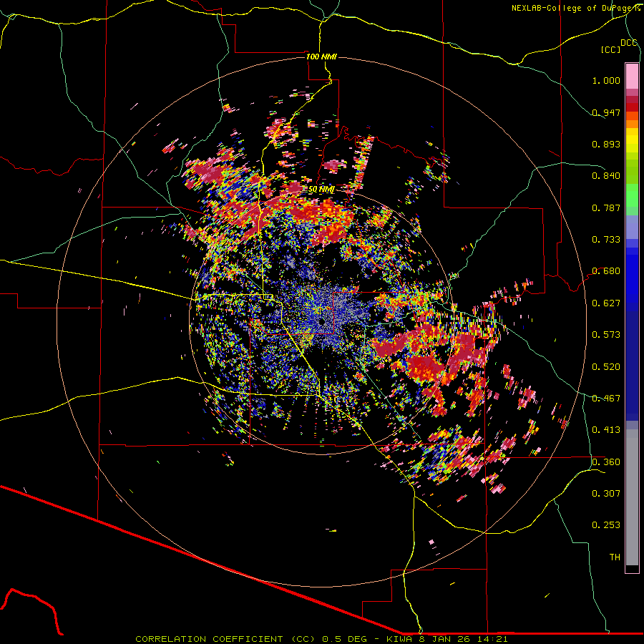Viewport: 644px width, 644px height.
Task: Click the 0.840 scale value
Action: (x=606, y=176)
